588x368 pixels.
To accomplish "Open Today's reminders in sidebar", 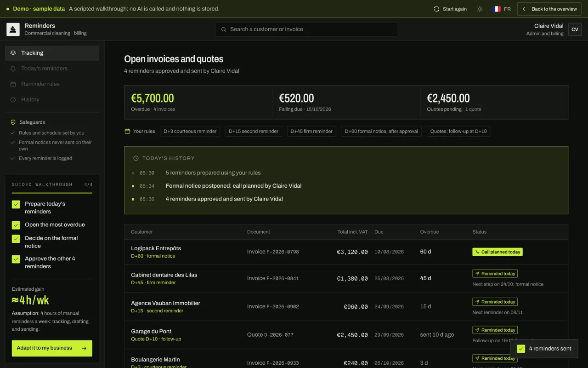I will [x=52, y=69].
